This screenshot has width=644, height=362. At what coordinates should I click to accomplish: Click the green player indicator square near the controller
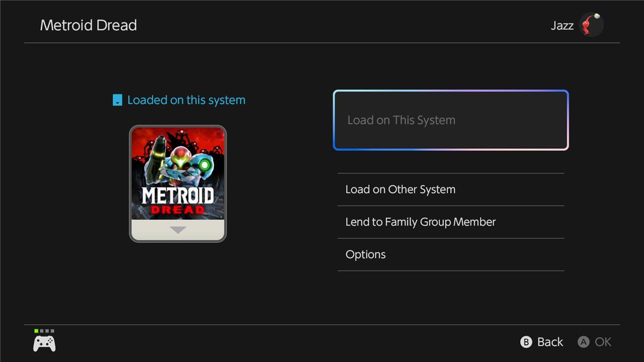(x=35, y=331)
